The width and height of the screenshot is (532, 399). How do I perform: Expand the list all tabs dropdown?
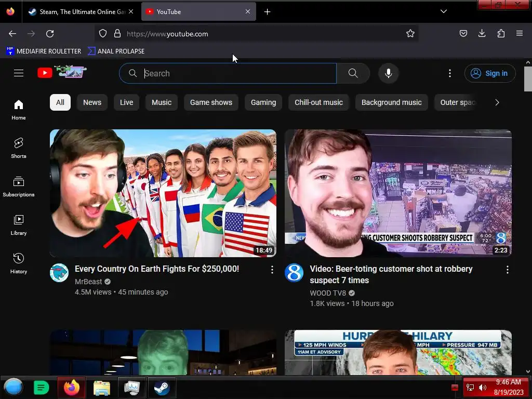pyautogui.click(x=444, y=11)
